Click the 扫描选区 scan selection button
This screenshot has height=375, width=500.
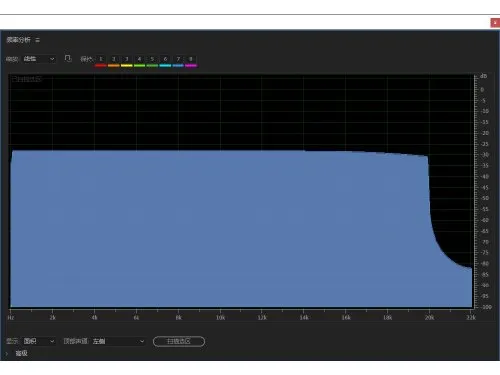[x=179, y=341]
